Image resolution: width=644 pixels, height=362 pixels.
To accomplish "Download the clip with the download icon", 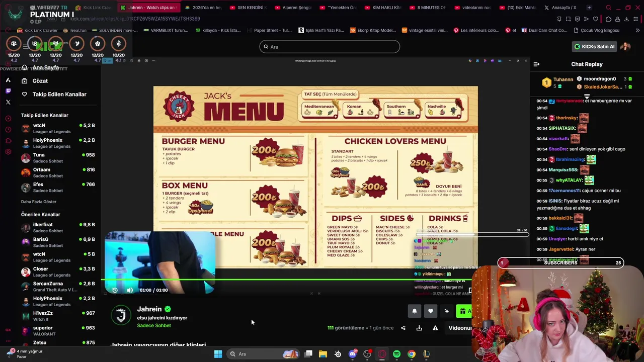I will (419, 328).
